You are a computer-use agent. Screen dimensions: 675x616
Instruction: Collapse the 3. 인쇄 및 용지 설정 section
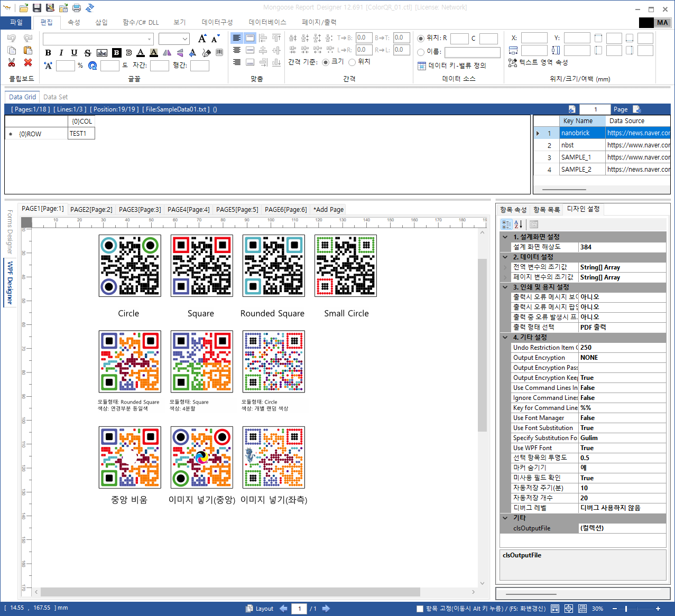click(505, 287)
